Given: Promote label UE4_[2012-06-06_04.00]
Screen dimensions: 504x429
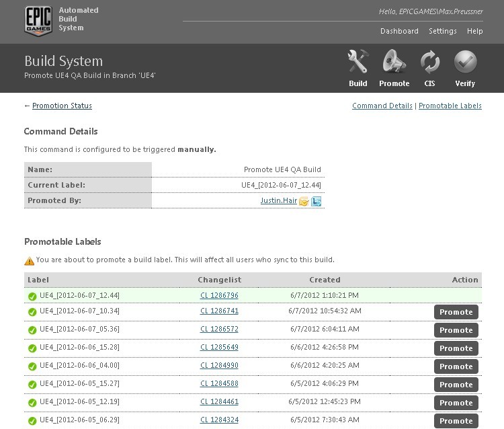Looking at the screenshot, I should click(x=456, y=366).
